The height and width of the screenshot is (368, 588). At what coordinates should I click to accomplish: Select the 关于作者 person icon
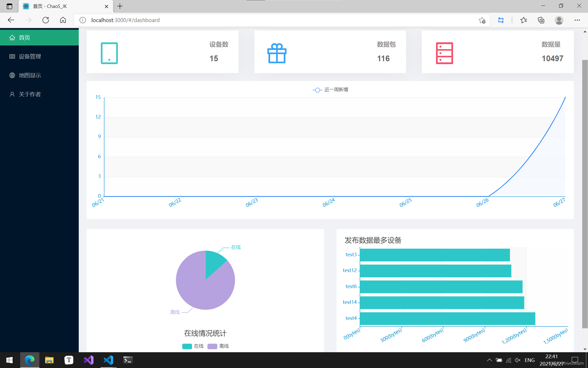[12, 94]
